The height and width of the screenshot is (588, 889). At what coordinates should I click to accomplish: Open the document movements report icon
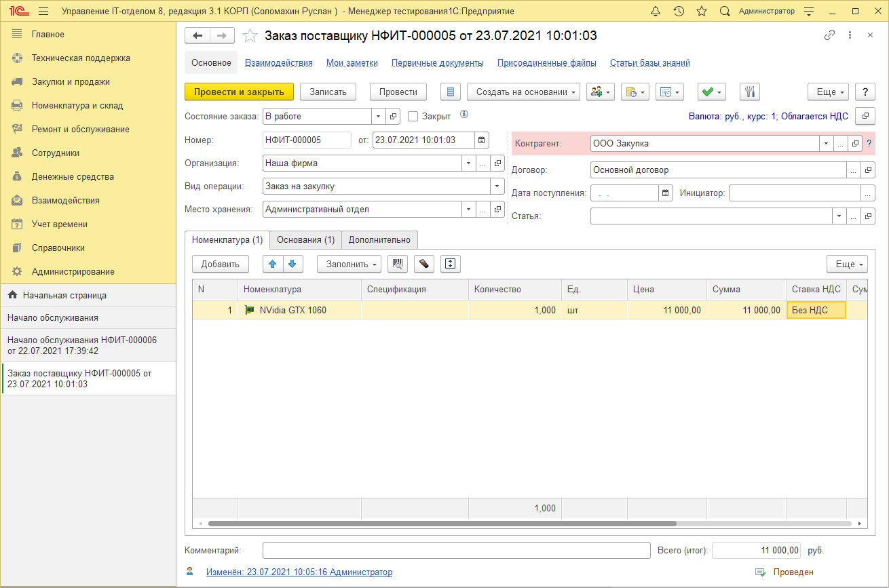point(451,92)
